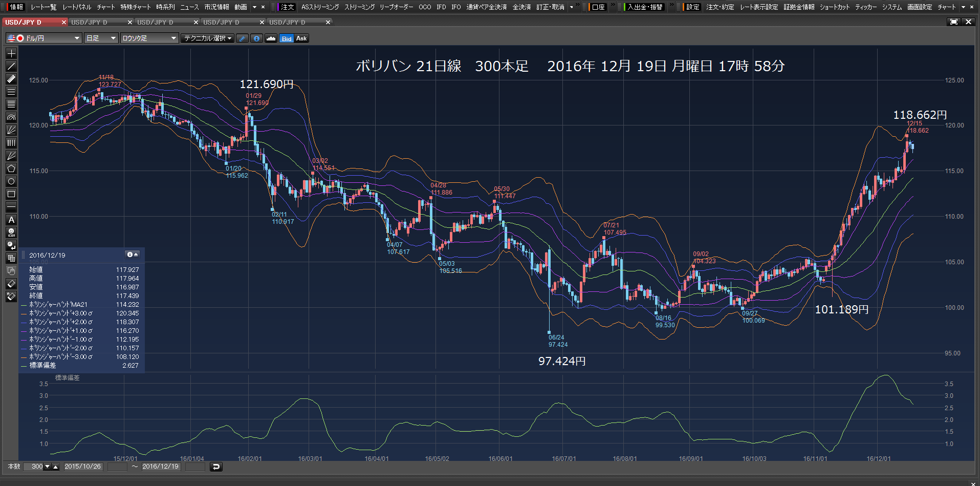Viewport: 980px width, 486px height.
Task: Select the crosshair cursor tool
Action: (x=11, y=53)
